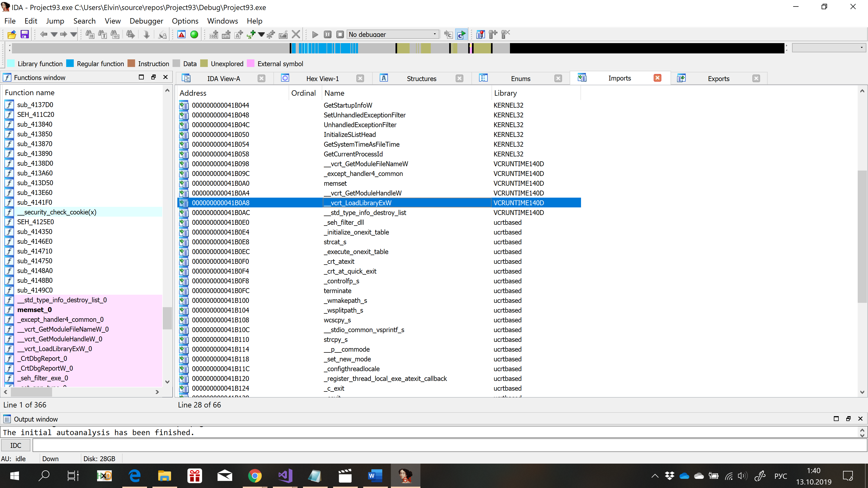Image resolution: width=868 pixels, height=488 pixels.
Task: Close the Imports tab with red X
Action: coord(657,78)
